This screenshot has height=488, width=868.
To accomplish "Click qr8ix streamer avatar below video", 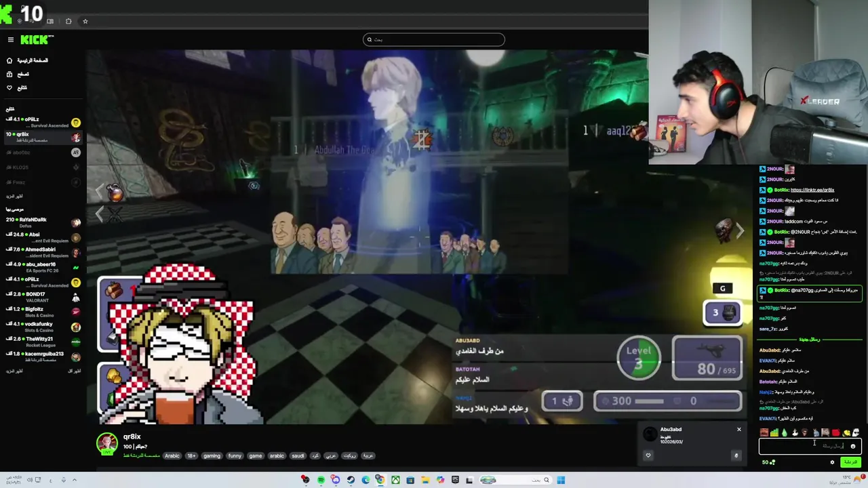I will tap(106, 443).
